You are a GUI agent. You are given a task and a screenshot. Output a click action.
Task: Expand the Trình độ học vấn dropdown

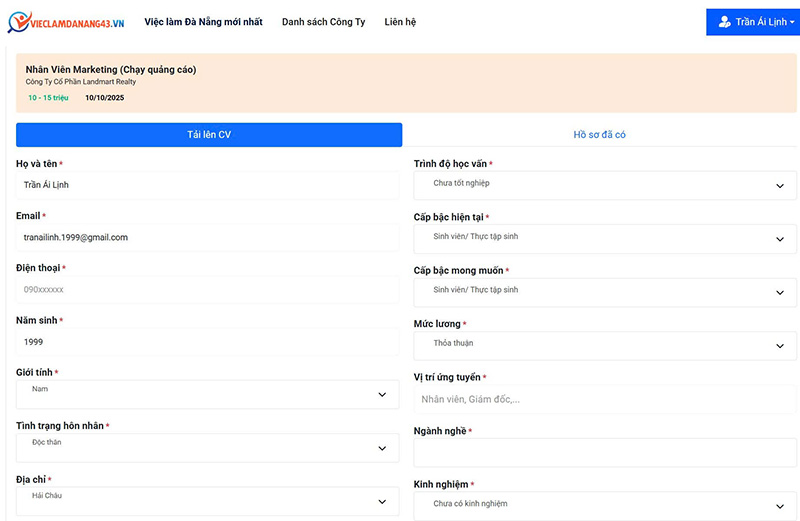[x=605, y=185]
